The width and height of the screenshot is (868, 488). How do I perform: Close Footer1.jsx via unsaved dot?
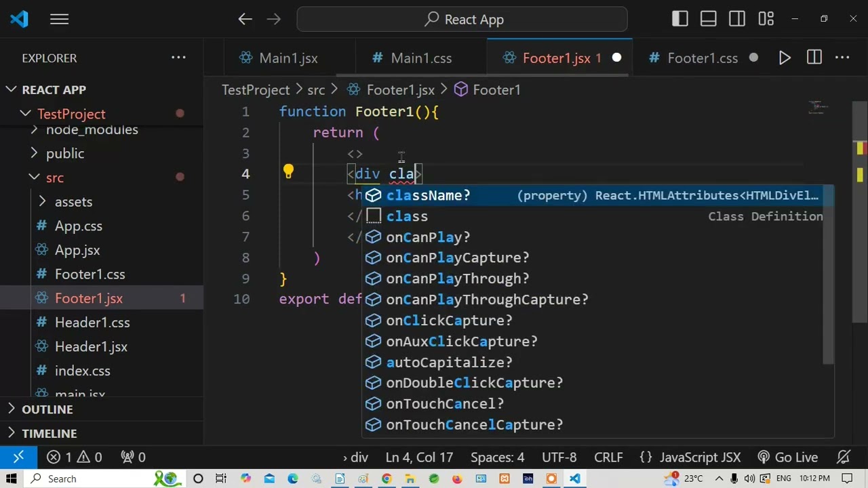click(x=616, y=58)
